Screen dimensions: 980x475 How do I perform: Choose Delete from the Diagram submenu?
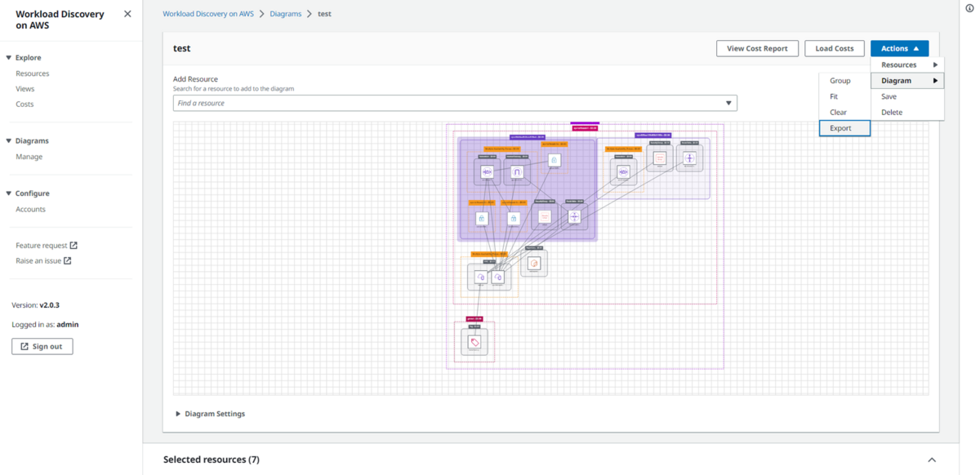click(x=907, y=113)
